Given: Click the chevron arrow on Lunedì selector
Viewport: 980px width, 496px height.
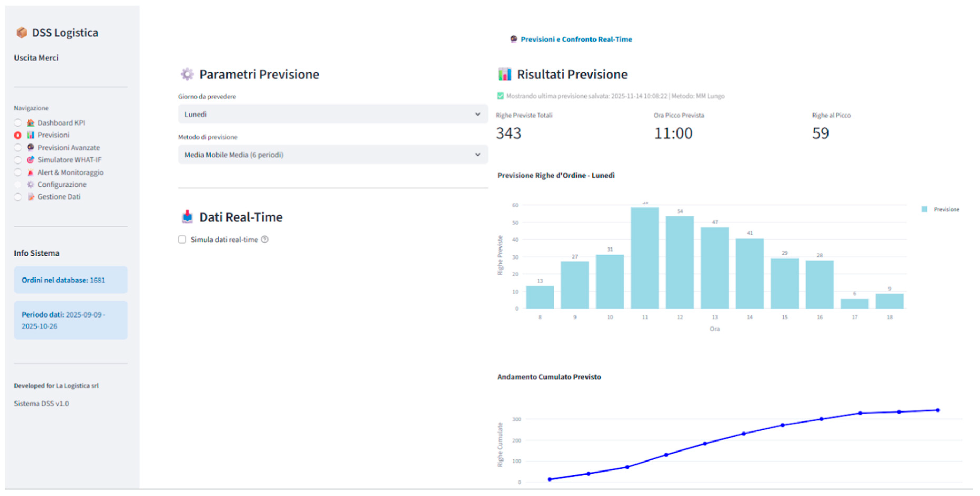Looking at the screenshot, I should tap(477, 114).
